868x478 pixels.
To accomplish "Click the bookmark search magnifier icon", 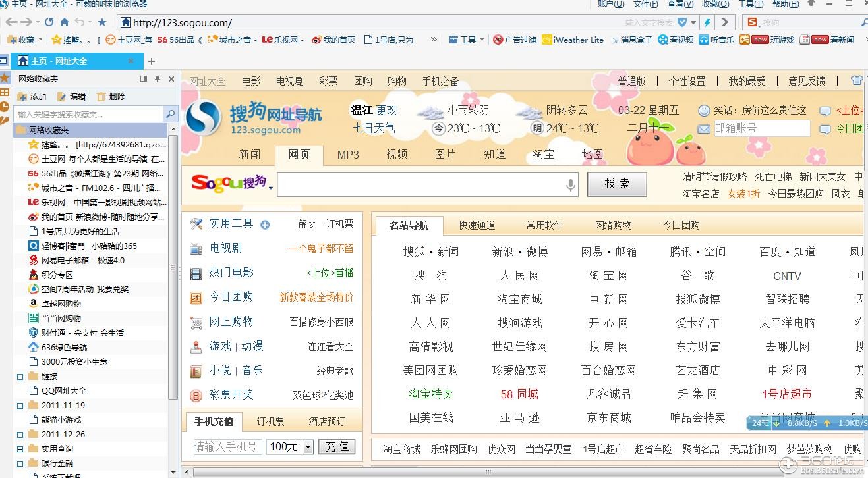I will 170,114.
